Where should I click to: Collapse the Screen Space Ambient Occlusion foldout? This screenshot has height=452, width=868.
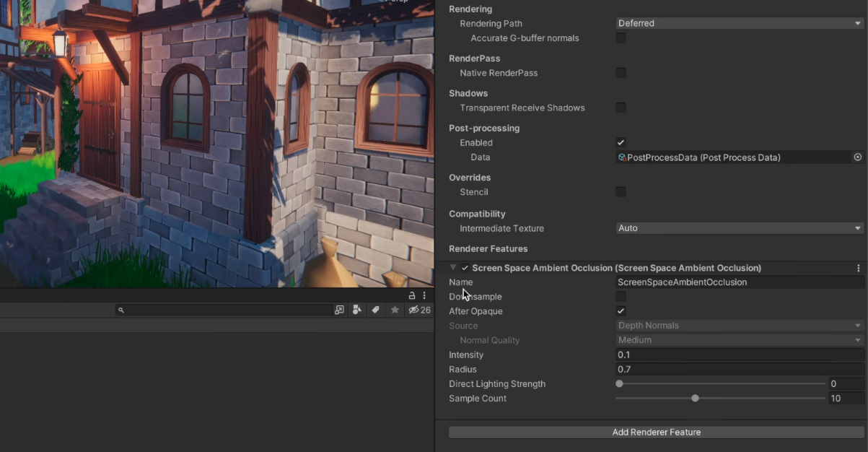pyautogui.click(x=453, y=268)
